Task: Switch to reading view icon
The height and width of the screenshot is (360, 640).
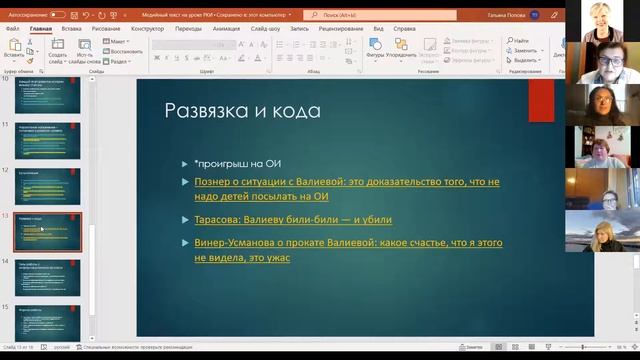Action: [x=531, y=347]
